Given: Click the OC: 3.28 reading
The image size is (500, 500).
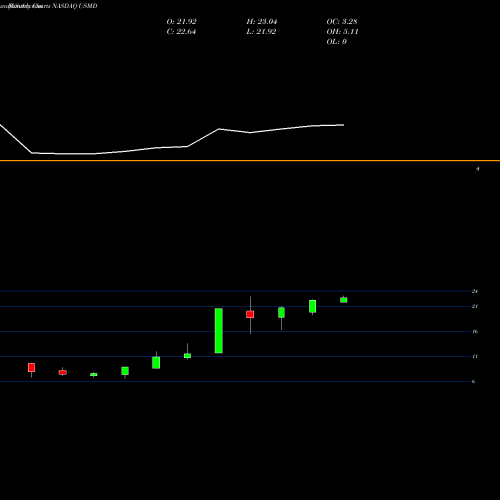Looking at the screenshot, I should coord(342,22).
